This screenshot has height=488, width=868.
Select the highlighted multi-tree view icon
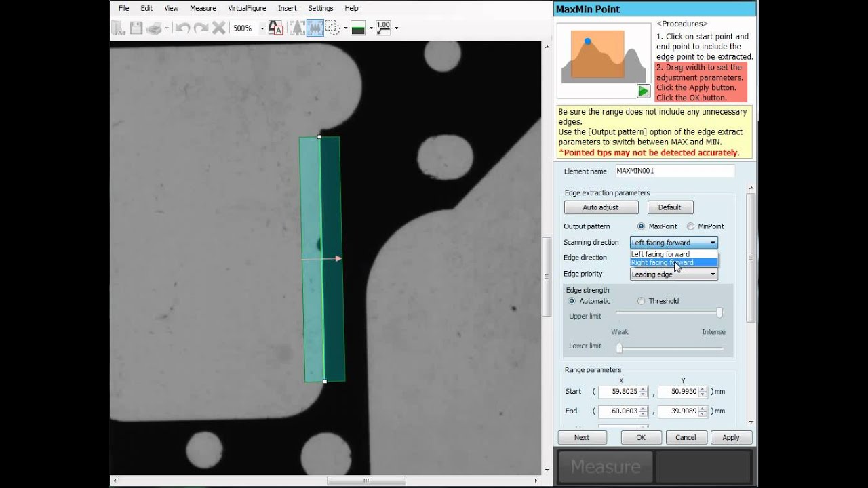point(315,28)
